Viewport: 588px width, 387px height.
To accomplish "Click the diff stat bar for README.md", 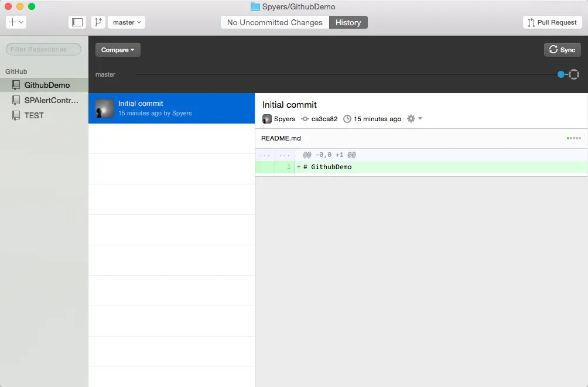I will point(574,138).
